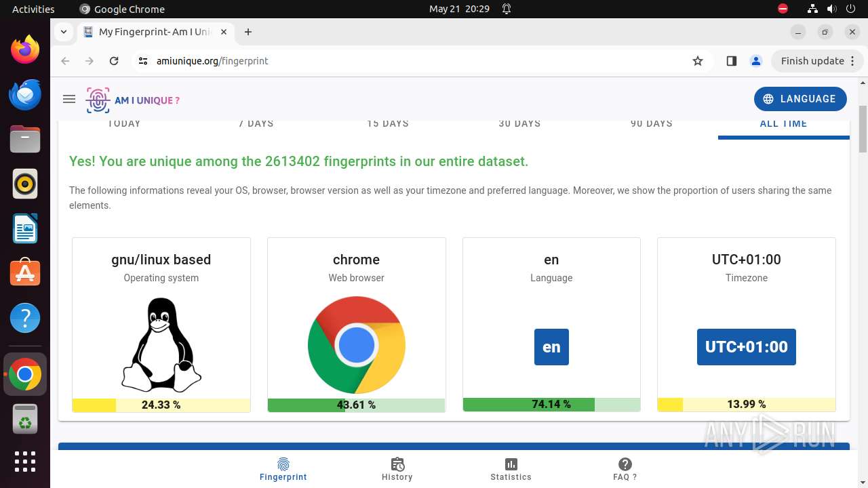Click the UTC+01:00 timezone 13.99 % bar
This screenshot has height=488, width=868.
[747, 404]
